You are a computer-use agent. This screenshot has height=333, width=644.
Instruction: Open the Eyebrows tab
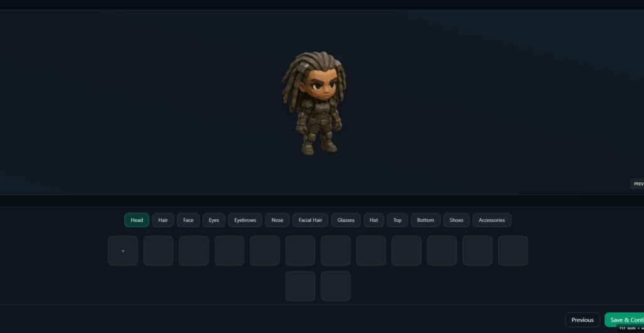pyautogui.click(x=245, y=221)
